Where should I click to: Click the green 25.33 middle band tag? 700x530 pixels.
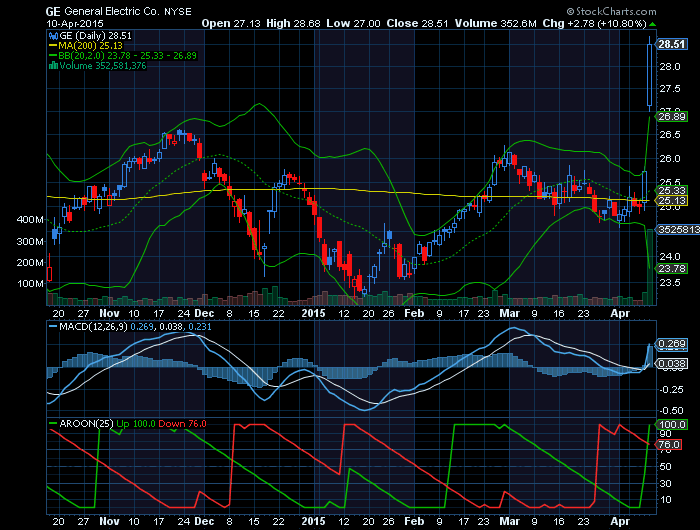click(672, 191)
